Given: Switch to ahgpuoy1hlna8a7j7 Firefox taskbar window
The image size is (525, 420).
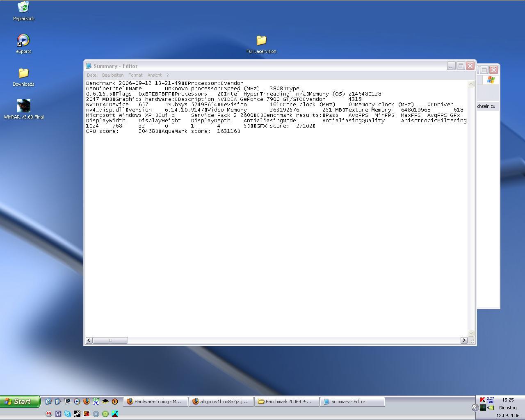Looking at the screenshot, I should coord(221,402).
